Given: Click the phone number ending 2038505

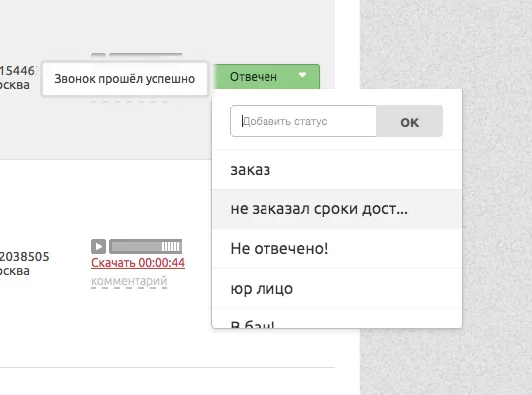Looking at the screenshot, I should click(24, 257).
